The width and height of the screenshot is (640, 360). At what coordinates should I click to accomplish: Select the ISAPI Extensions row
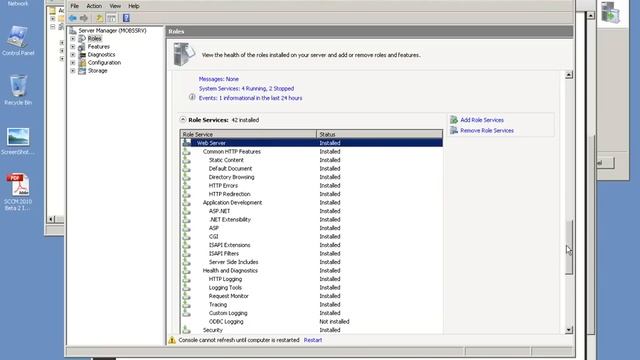point(311,245)
